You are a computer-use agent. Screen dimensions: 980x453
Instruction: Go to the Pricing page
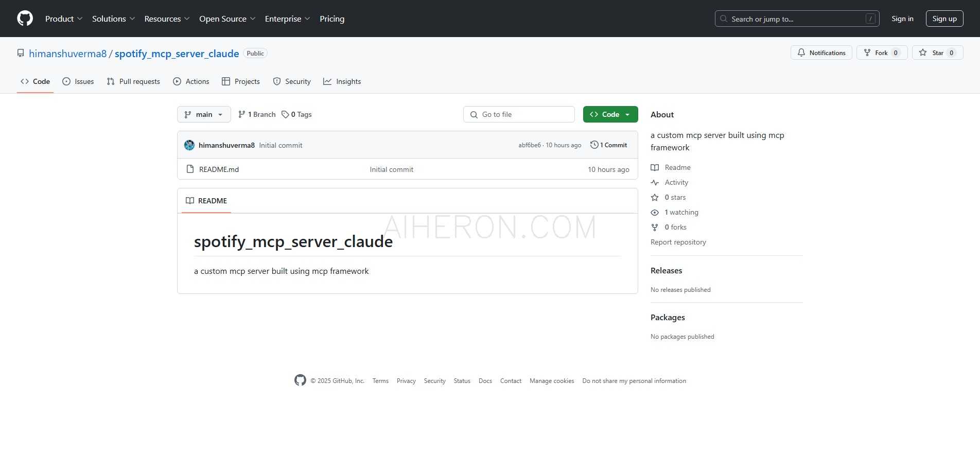click(x=332, y=19)
